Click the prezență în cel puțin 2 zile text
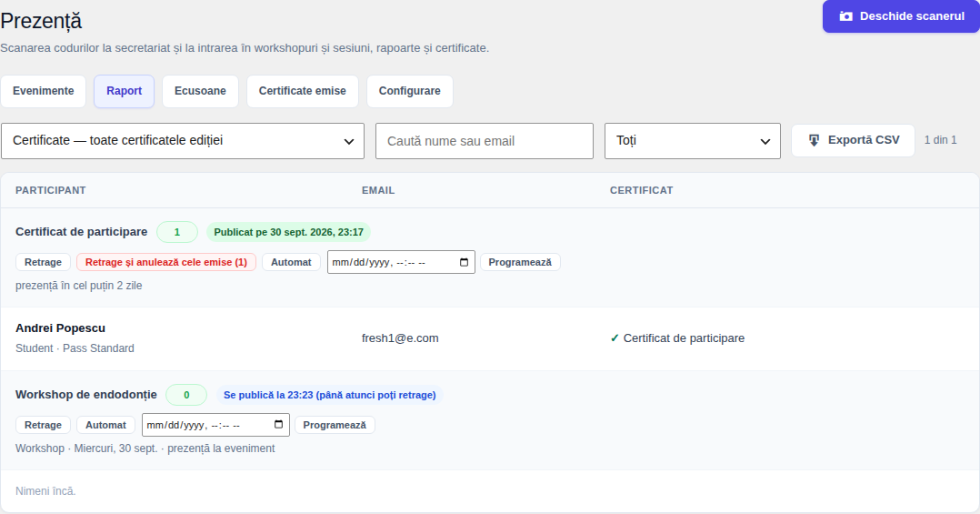This screenshot has width=980, height=514. (79, 286)
